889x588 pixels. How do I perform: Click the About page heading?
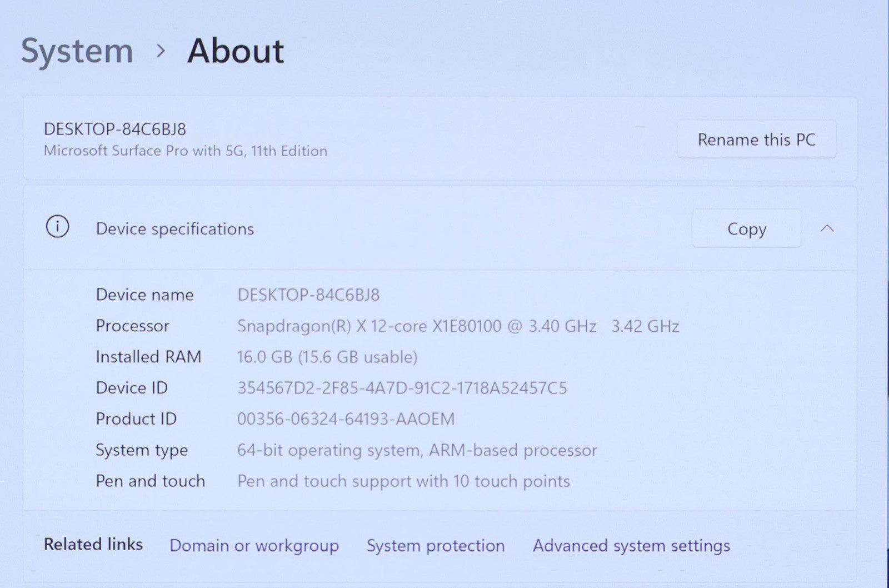[x=236, y=51]
